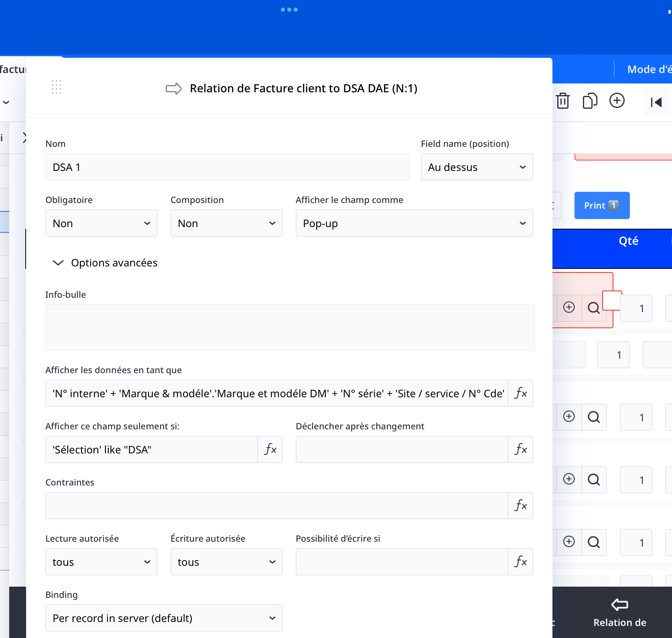This screenshot has height=638, width=672.
Task: Open formula editor for 'Afficher les données en tant que'
Action: [x=520, y=393]
